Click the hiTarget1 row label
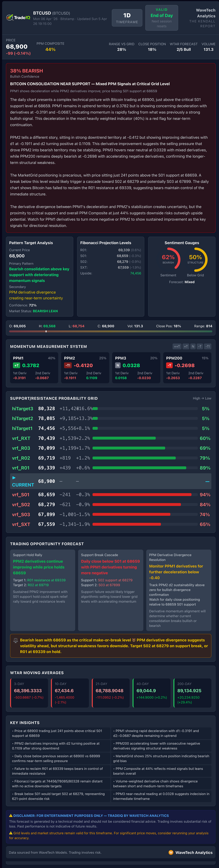The height and width of the screenshot is (868, 219). pos(22,428)
